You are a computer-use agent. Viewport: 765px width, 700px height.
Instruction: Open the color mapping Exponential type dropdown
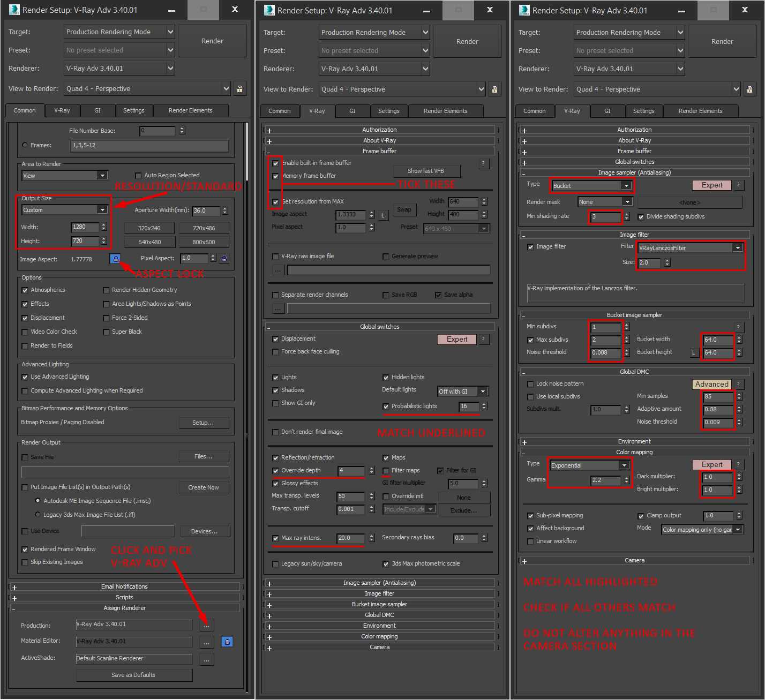coord(589,465)
